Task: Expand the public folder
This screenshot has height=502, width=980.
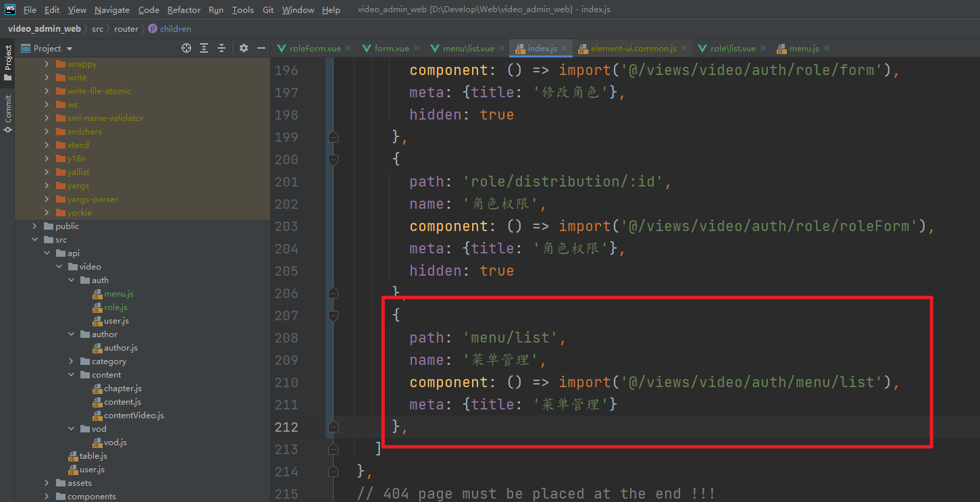Action: click(34, 226)
